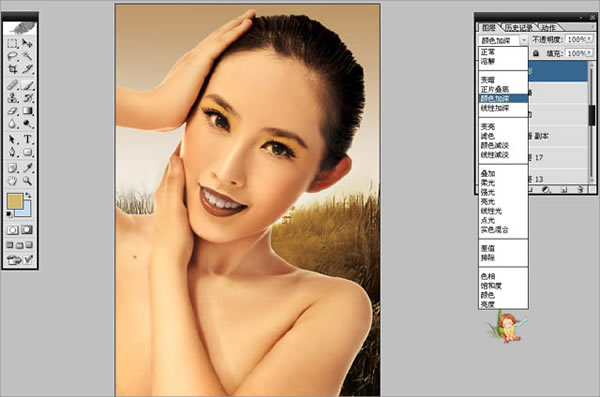
Task: Select the Horizontal Type tool
Action: coord(27,139)
